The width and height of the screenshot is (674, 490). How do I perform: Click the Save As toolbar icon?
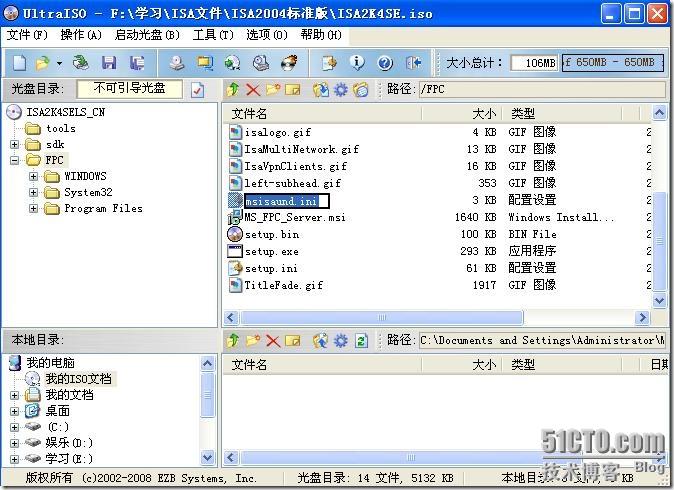[x=137, y=64]
